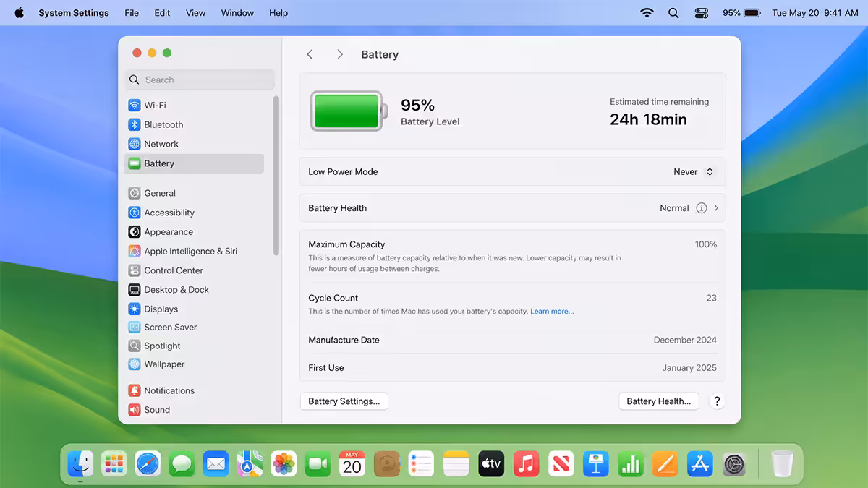Open the View menu
868x488 pixels.
pos(196,13)
